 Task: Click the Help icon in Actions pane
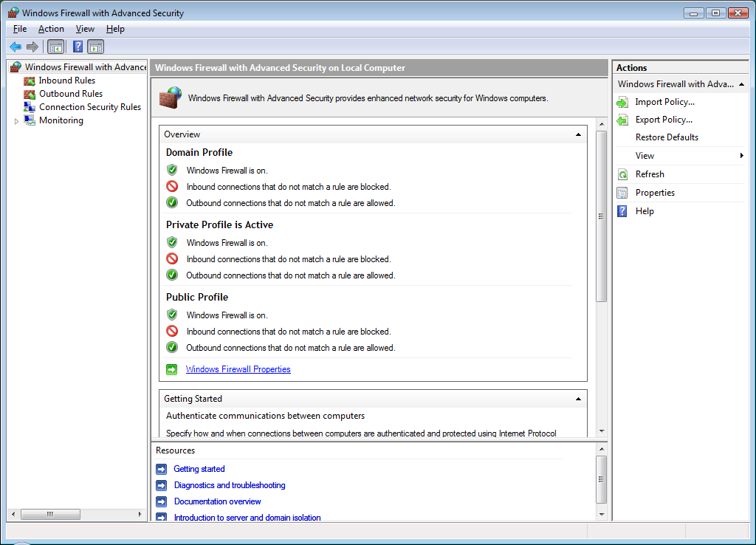coord(622,211)
